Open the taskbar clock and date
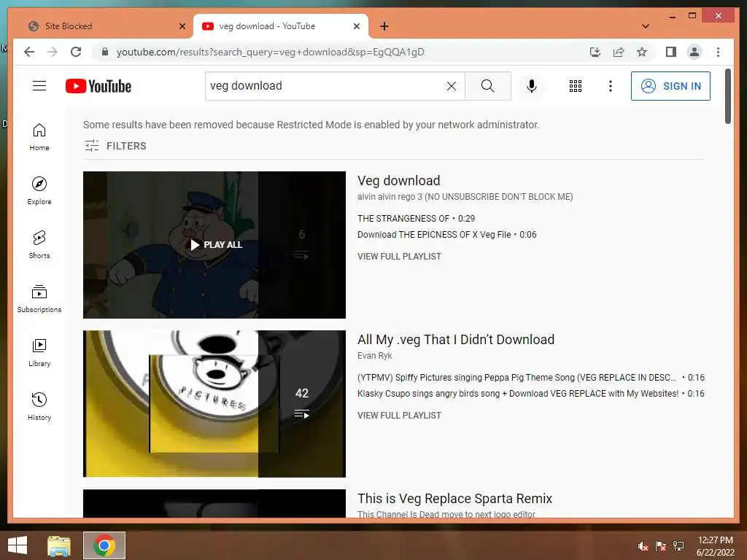Screen dimensions: 747x560 point(715,546)
